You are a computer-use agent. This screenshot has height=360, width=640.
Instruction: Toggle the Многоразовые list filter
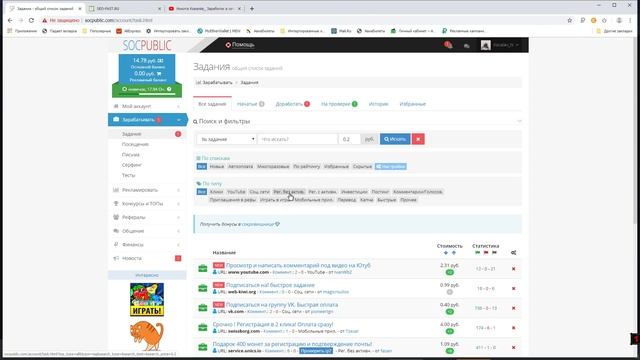(273, 167)
